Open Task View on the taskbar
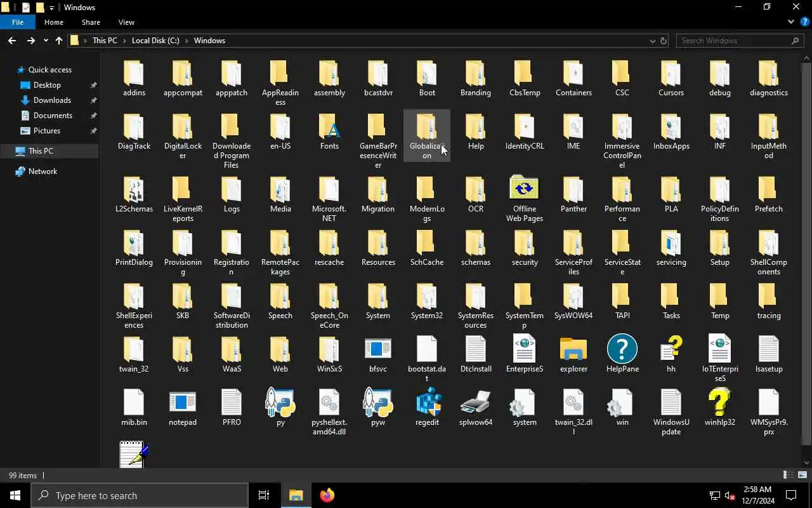812x508 pixels. (264, 495)
